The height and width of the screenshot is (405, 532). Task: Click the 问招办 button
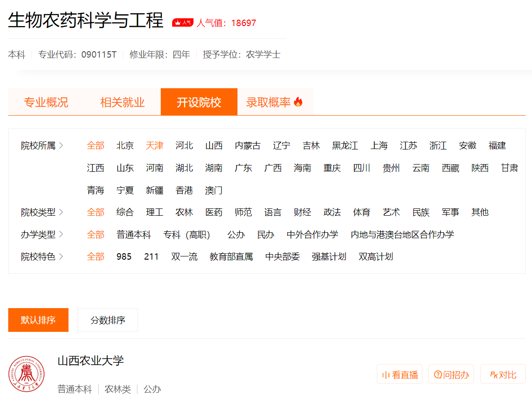451,374
